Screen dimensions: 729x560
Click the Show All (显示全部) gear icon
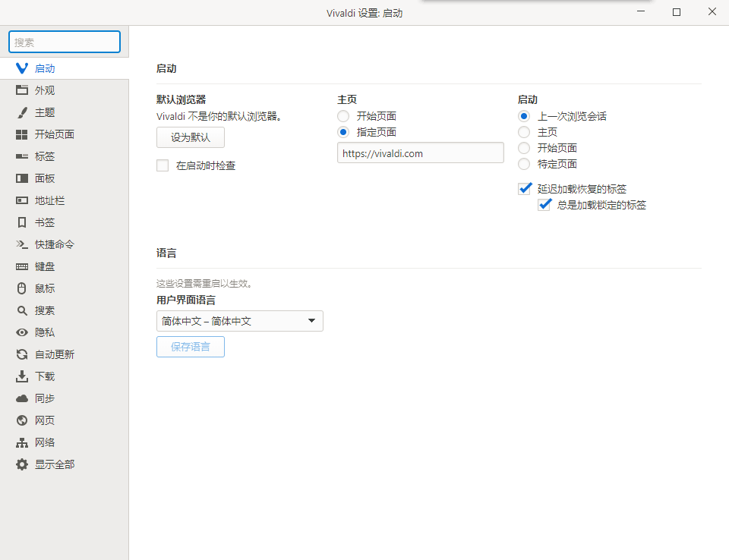[x=22, y=464]
